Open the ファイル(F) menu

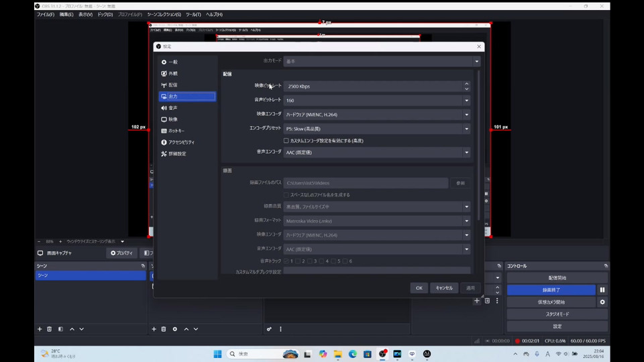(46, 14)
